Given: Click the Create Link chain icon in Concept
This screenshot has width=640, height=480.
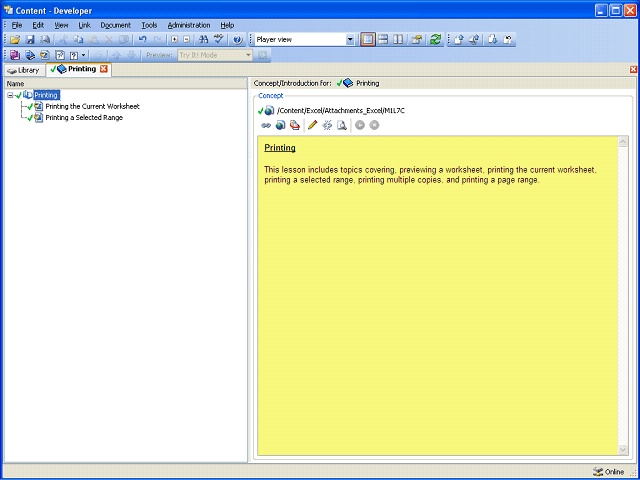Looking at the screenshot, I should (x=266, y=125).
